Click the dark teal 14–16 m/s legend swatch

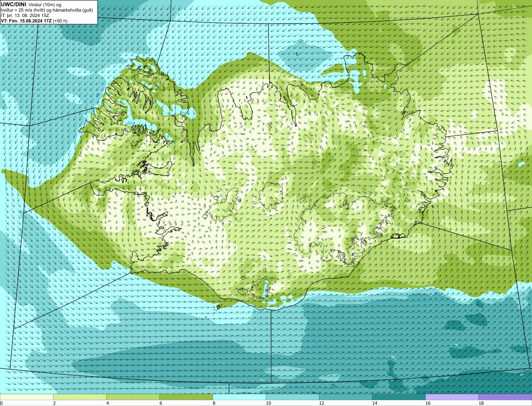click(399, 397)
